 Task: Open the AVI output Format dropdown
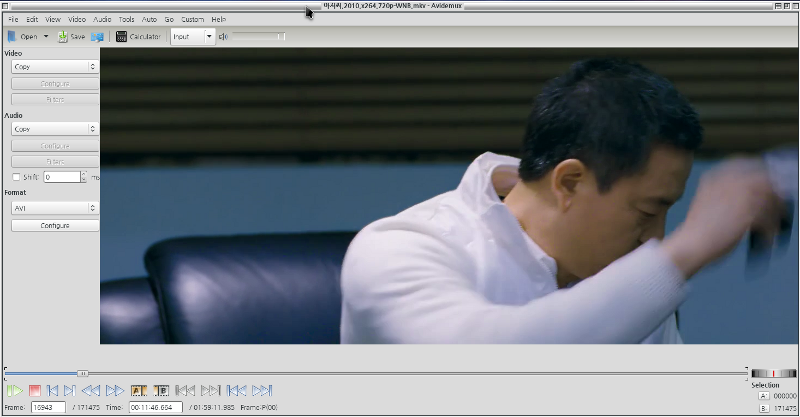(55, 208)
